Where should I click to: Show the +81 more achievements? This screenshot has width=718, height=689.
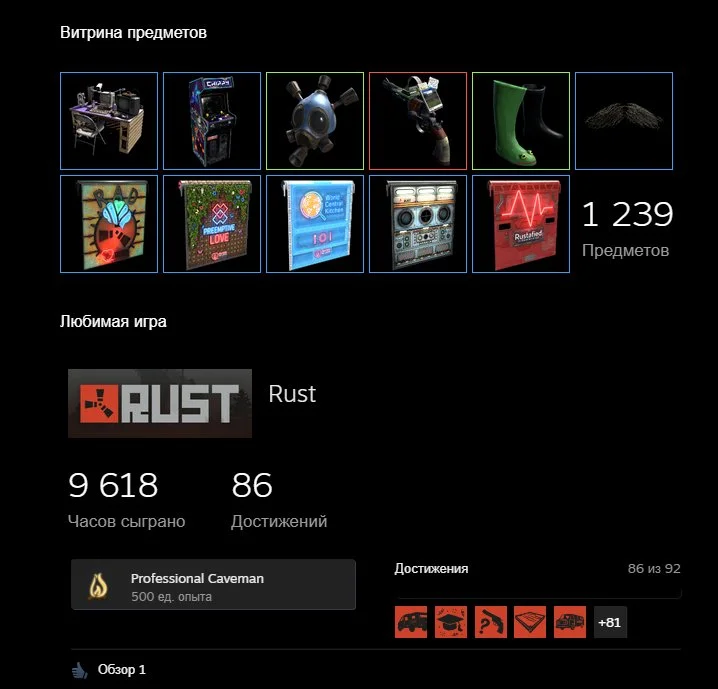(x=610, y=622)
